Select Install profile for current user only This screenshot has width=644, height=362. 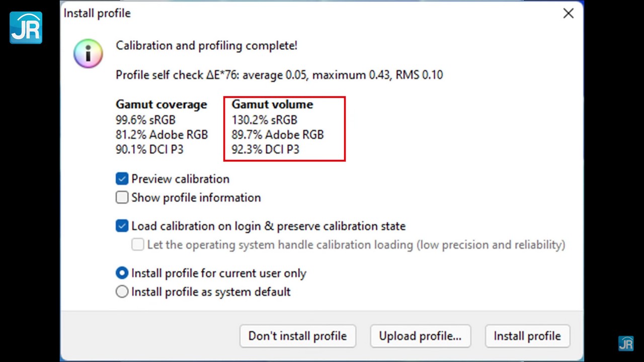tap(122, 274)
